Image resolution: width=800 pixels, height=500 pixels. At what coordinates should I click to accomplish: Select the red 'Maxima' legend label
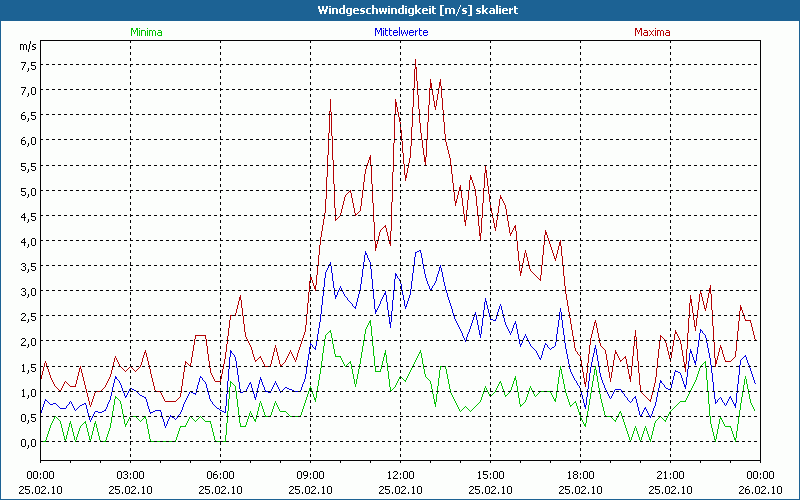[x=652, y=32]
